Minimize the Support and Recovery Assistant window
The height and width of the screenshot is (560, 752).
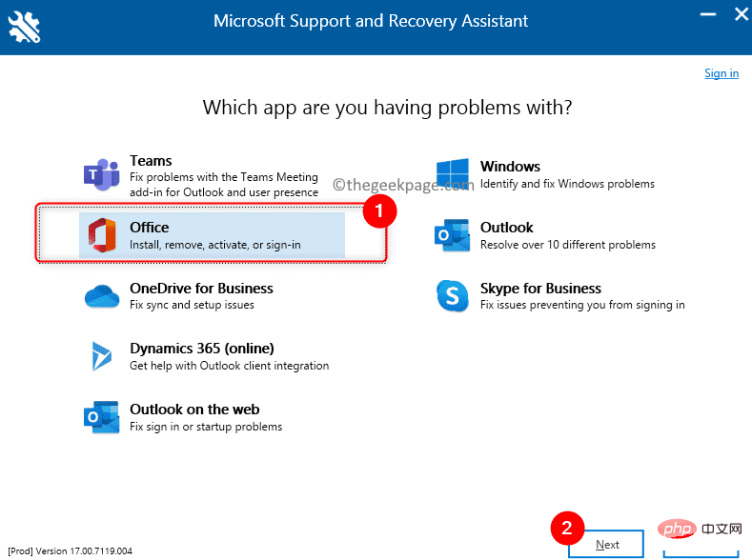(708, 14)
